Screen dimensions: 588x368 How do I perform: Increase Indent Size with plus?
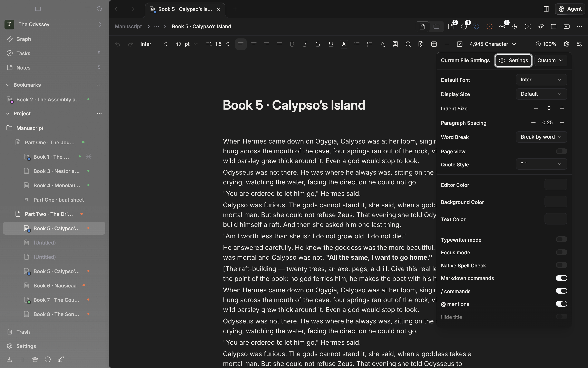pos(562,108)
